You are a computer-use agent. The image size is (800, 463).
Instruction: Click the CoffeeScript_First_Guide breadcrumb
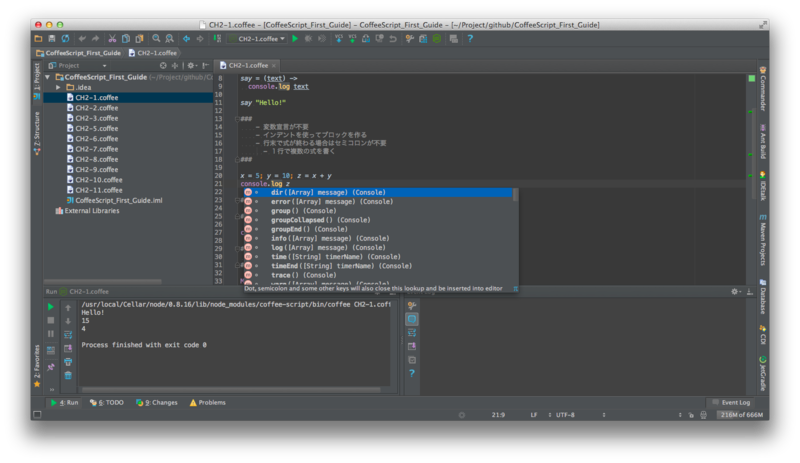click(79, 53)
